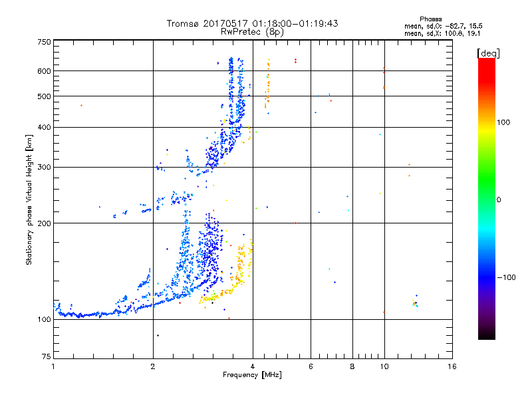Image resolution: width=532 pixels, height=399 pixels.
Task: Click the y-axis tick label '750'
Action: pos(44,42)
